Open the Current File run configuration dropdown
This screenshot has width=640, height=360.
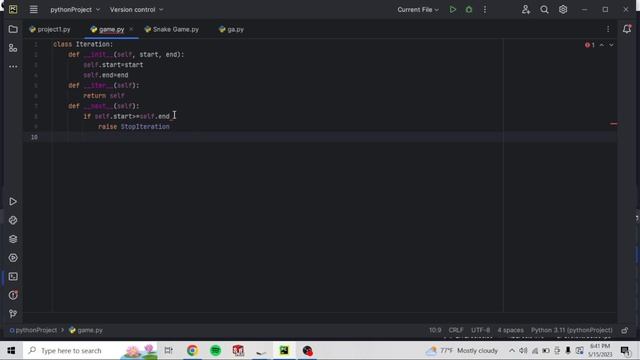pos(418,9)
